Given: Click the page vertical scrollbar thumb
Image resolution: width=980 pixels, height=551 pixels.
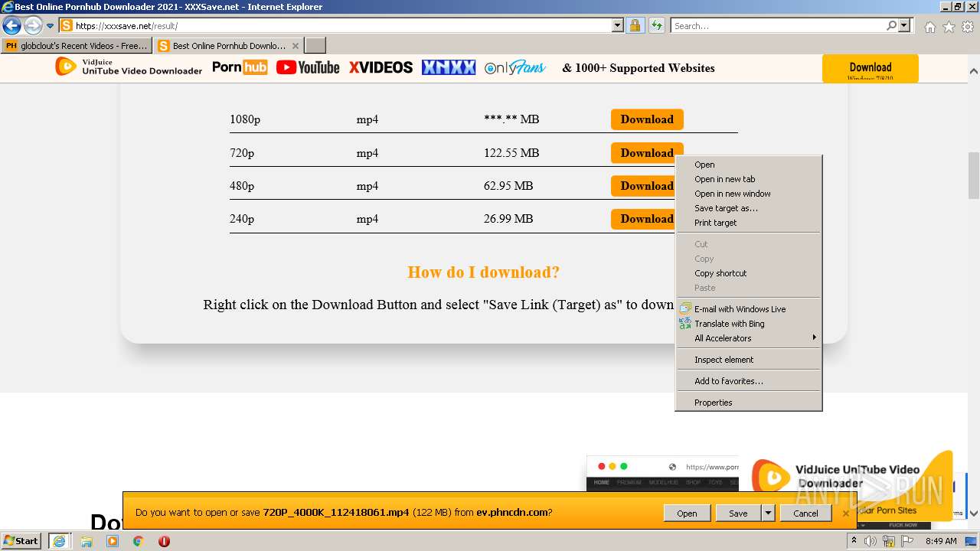Looking at the screenshot, I should pos(974,176).
